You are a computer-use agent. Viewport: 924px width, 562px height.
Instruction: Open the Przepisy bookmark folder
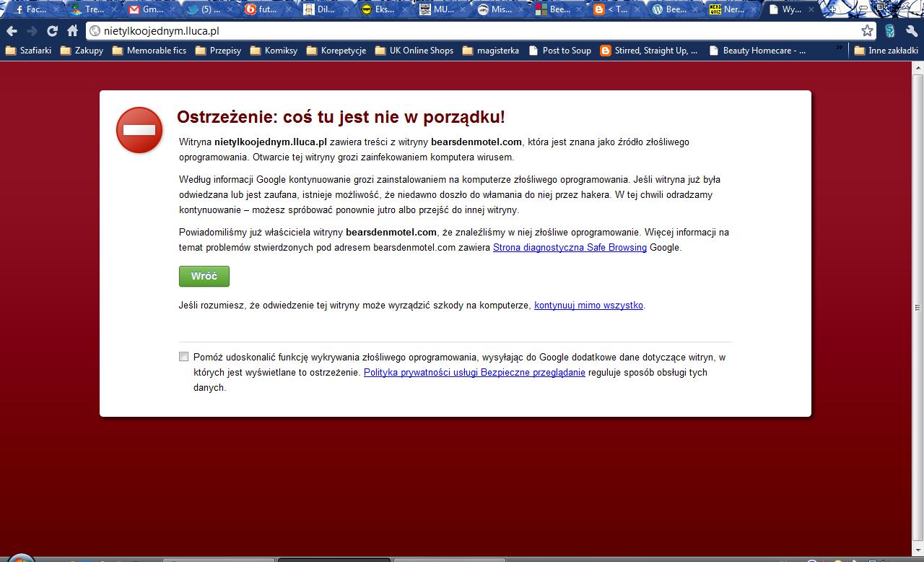[218, 51]
